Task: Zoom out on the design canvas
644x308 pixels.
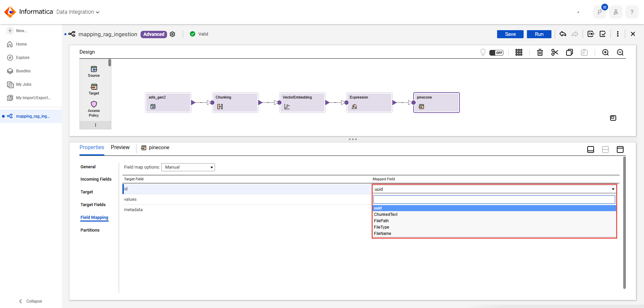Action: (x=620, y=52)
